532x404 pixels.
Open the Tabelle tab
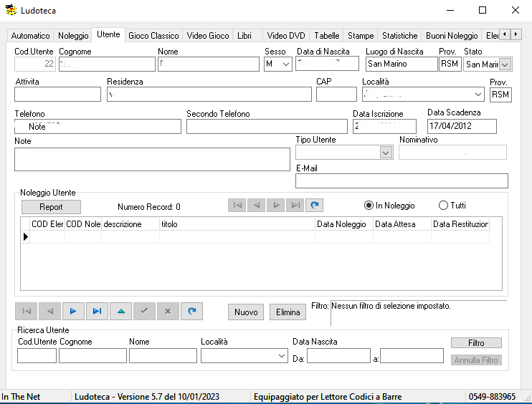pos(327,36)
